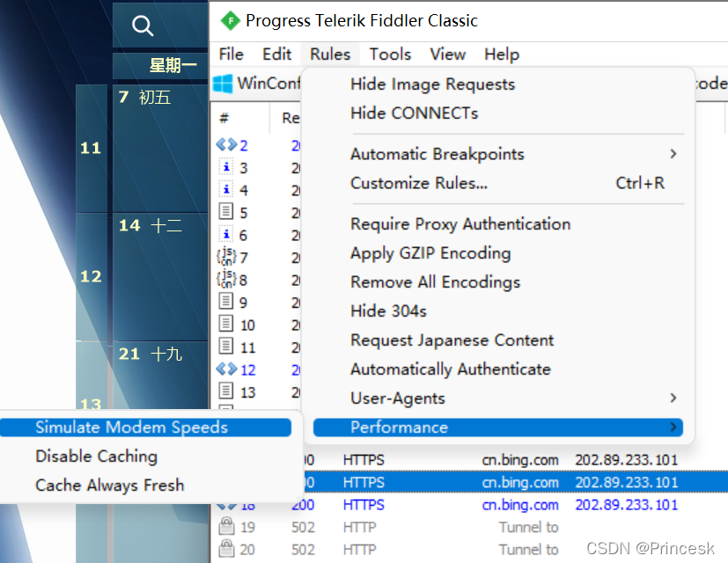
Task: Click the # column header
Action: [224, 118]
